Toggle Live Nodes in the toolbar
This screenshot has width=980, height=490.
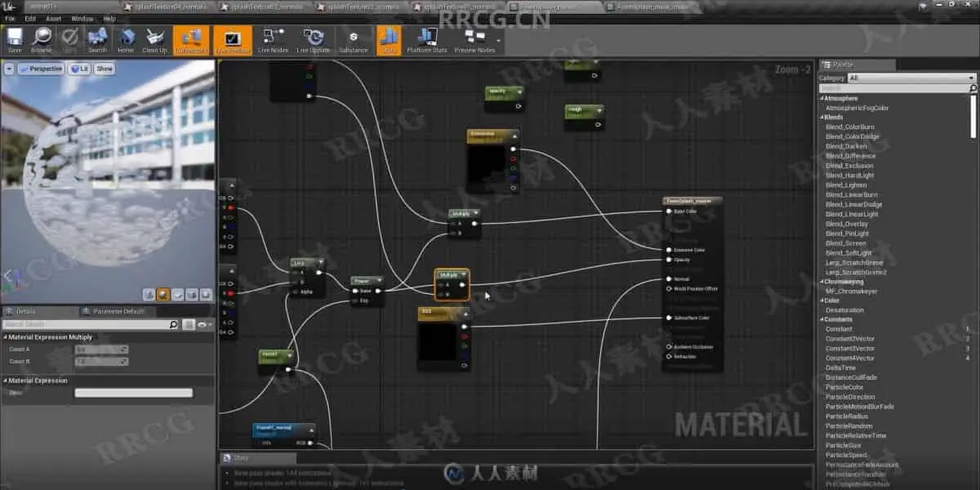click(273, 40)
